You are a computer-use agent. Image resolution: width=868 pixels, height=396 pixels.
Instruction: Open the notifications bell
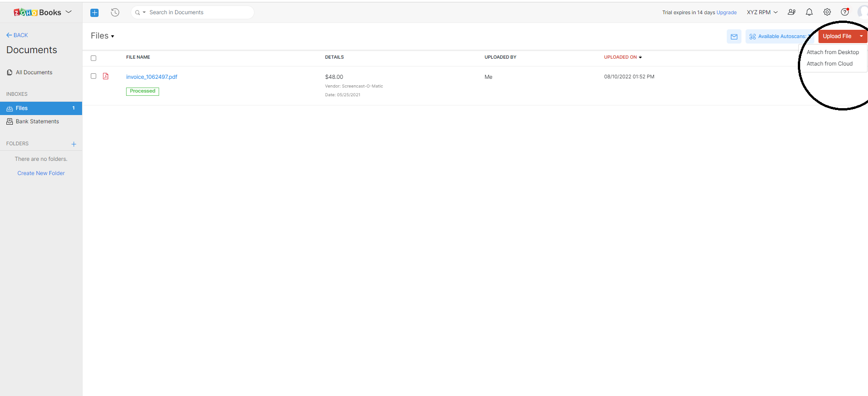pos(809,12)
